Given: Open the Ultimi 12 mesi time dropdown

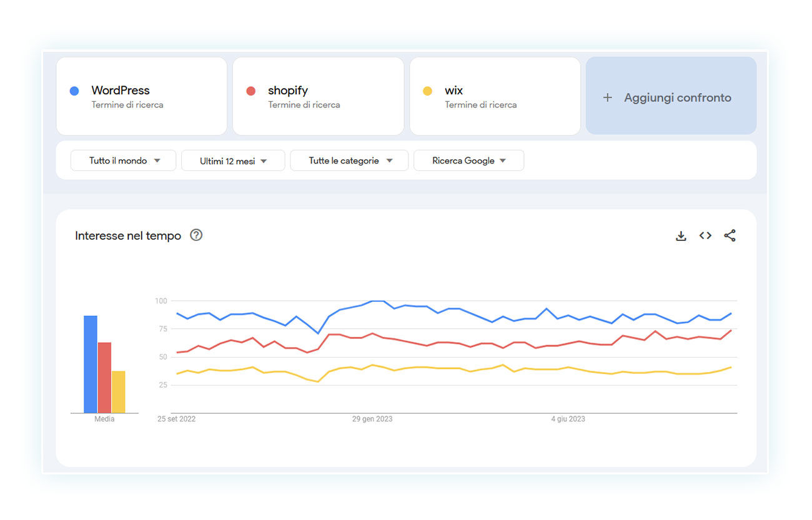Looking at the screenshot, I should (233, 160).
